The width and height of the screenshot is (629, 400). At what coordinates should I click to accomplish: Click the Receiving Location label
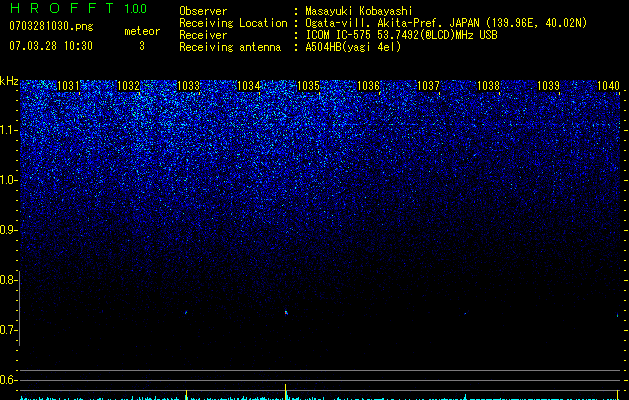point(233,23)
